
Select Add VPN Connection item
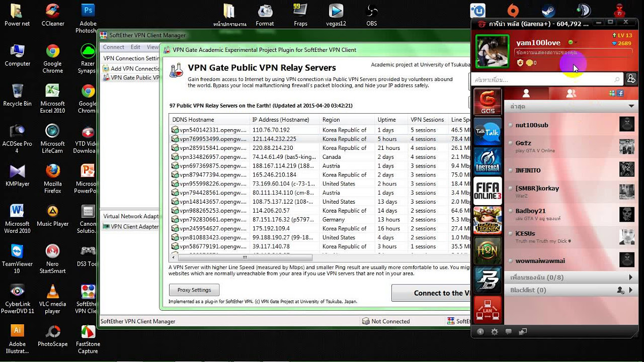131,68
